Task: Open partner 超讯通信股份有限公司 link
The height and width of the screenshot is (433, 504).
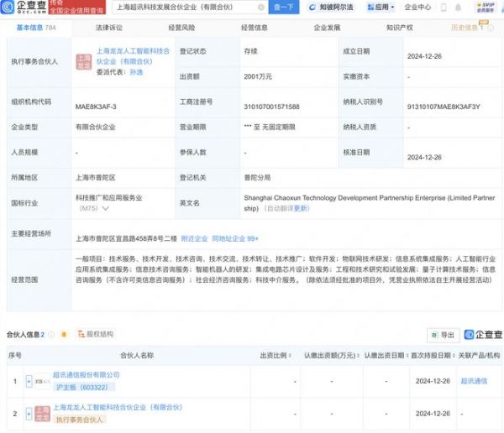Action: click(87, 375)
